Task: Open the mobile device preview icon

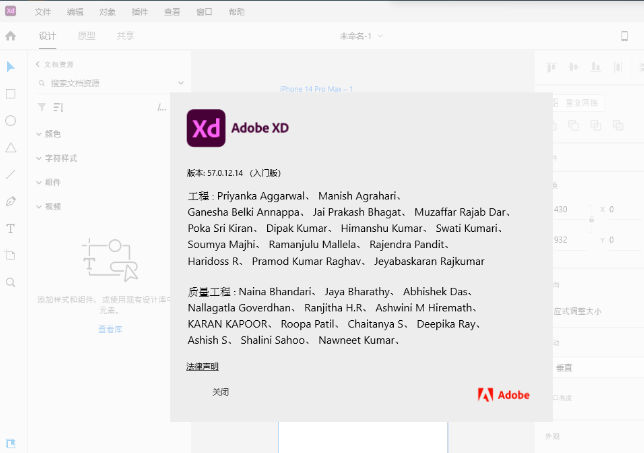Action: tap(625, 36)
